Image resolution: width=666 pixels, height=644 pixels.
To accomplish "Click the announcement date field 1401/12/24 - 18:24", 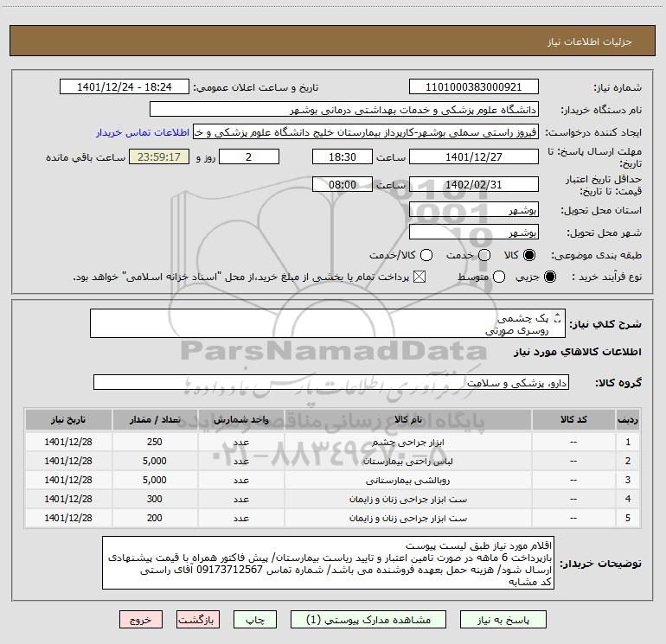I will click(125, 87).
